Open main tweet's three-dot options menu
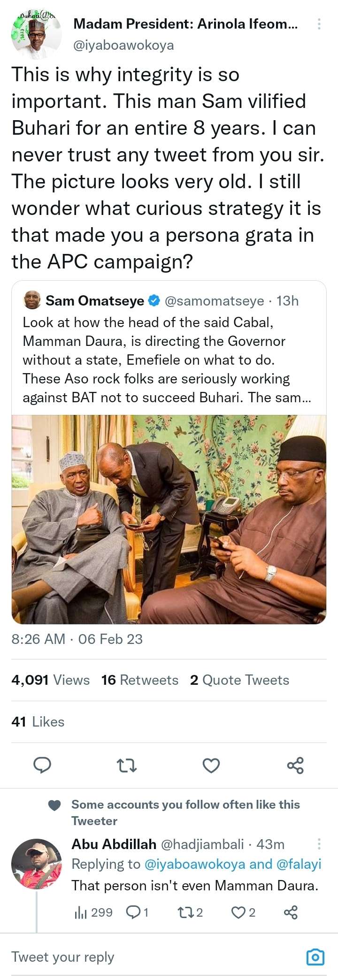The image size is (338, 980). tap(319, 24)
